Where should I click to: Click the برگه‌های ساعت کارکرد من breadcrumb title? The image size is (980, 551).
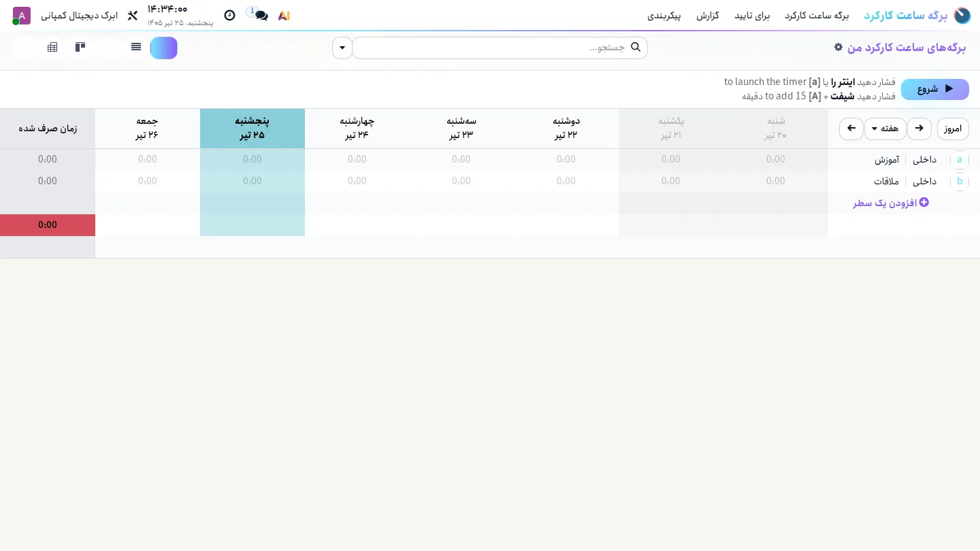(x=906, y=48)
